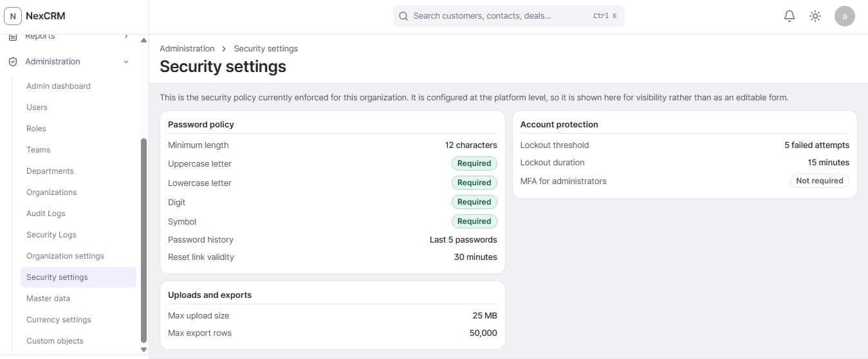Click the Lockout threshold label
The image size is (868, 359).
[x=555, y=145]
